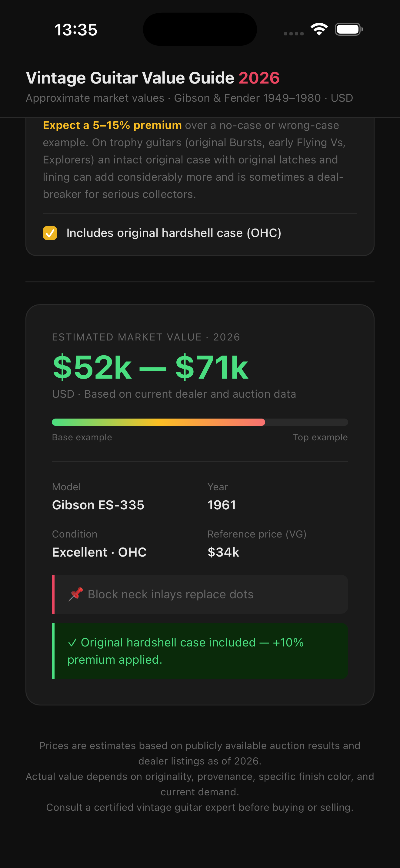This screenshot has width=400, height=868.
Task: Tap the Base example label
Action: 82,437
